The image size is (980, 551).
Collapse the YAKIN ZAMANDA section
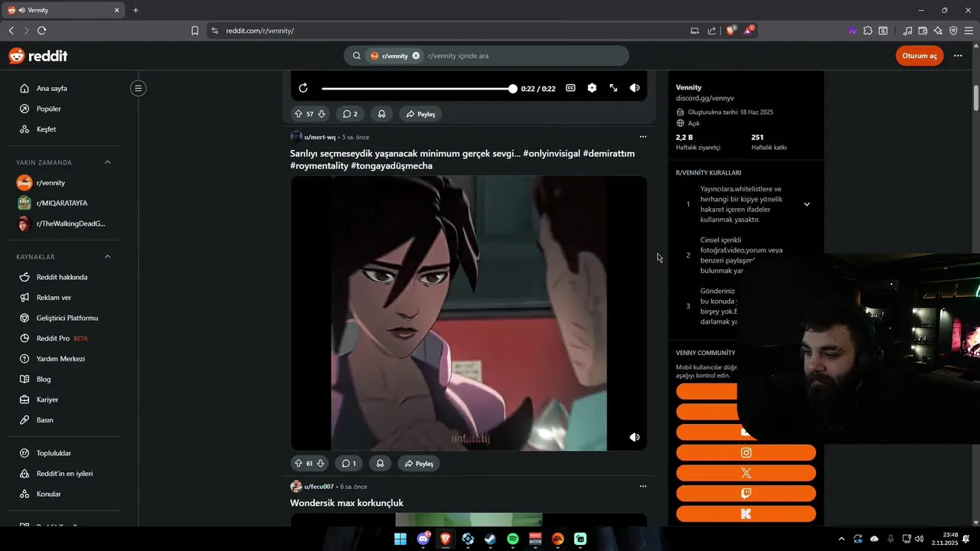point(107,162)
